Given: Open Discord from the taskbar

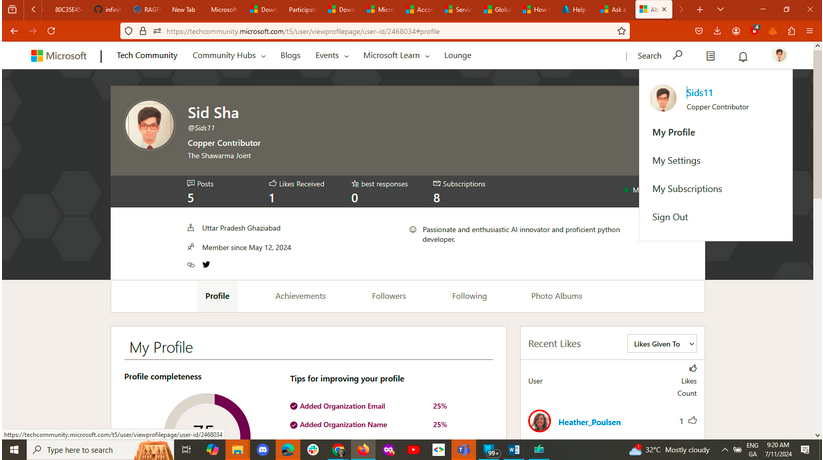Looking at the screenshot, I should point(262,450).
